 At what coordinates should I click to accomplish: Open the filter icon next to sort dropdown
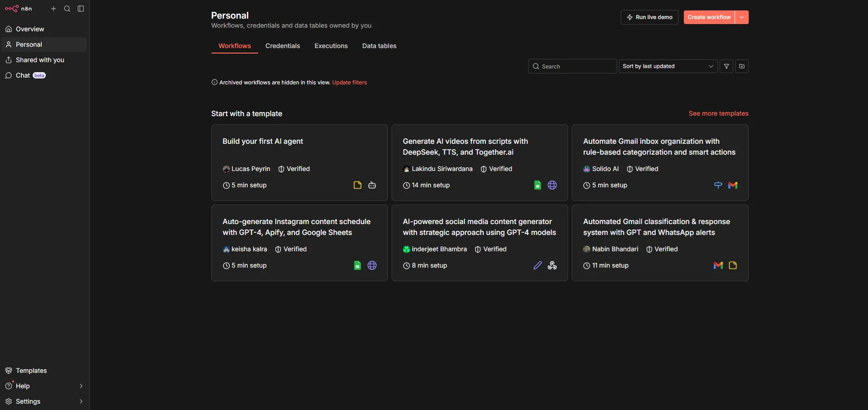(726, 66)
